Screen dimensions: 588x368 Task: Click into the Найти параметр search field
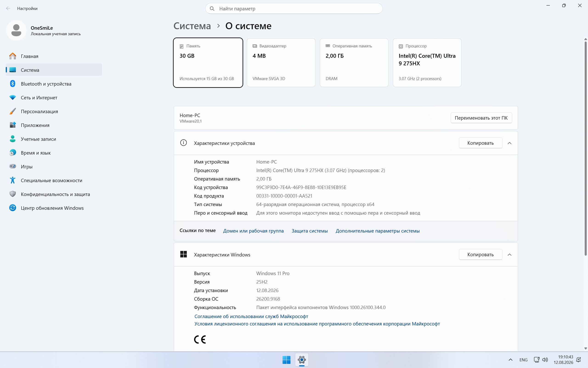coord(294,9)
